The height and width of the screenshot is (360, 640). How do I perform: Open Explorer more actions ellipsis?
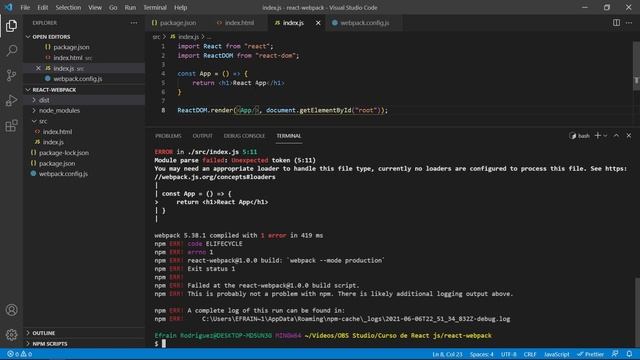coord(134,23)
